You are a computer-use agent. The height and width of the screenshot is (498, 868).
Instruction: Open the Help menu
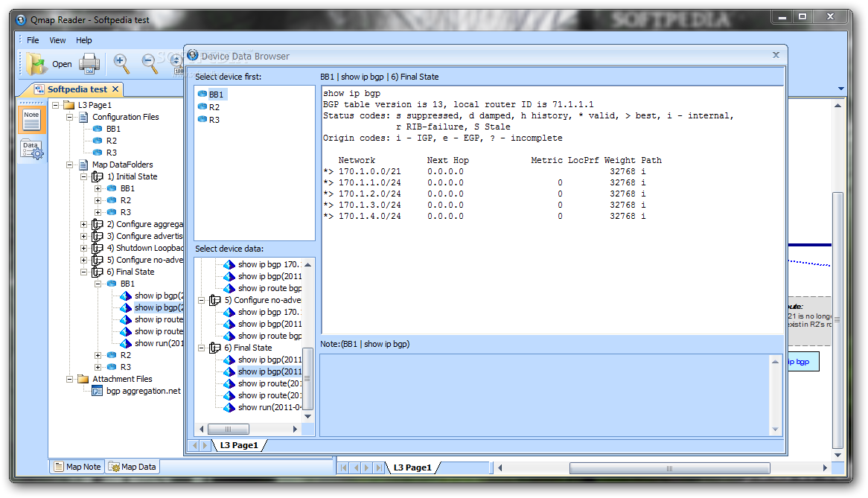tap(84, 40)
